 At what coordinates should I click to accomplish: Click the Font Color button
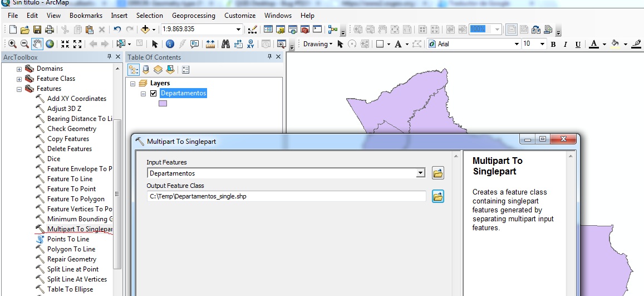click(x=594, y=44)
